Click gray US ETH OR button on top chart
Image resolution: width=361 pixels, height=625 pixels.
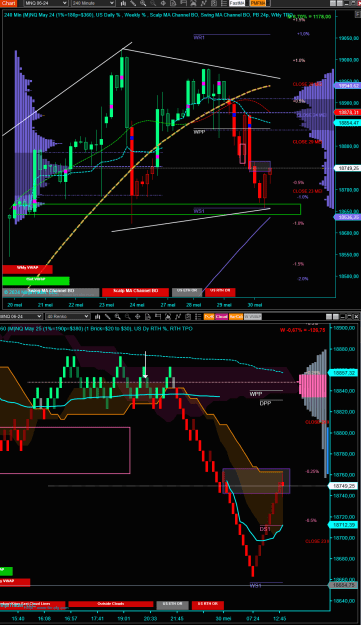187,292
